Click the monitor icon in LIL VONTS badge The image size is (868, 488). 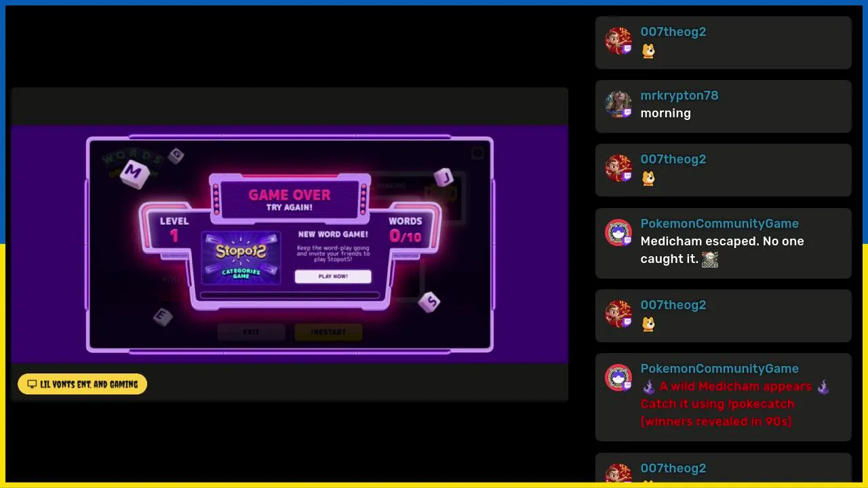click(32, 384)
